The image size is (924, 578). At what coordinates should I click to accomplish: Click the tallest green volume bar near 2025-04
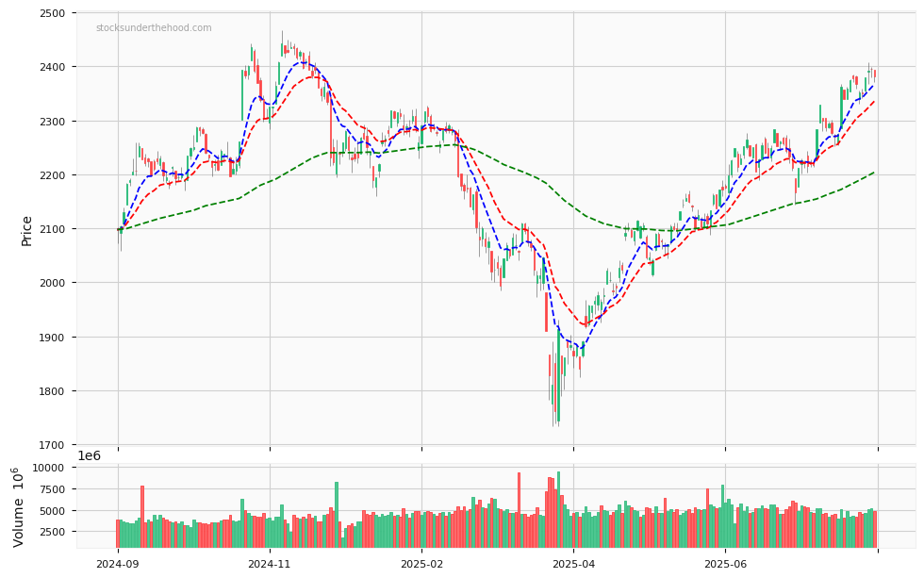click(x=558, y=510)
